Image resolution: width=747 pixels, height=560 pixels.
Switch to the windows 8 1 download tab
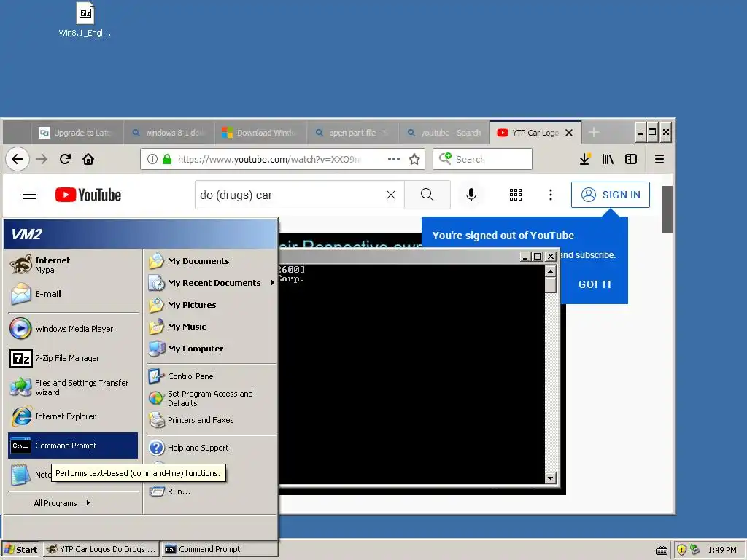click(x=169, y=133)
